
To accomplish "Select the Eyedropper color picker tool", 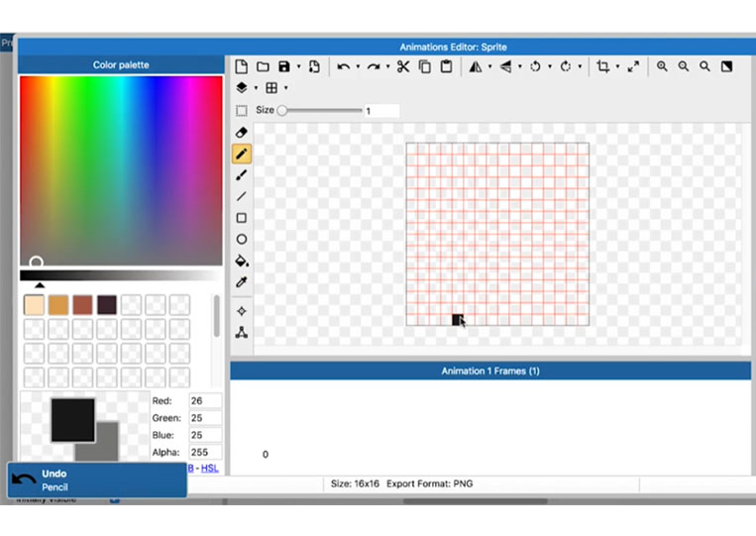I will coord(242,282).
